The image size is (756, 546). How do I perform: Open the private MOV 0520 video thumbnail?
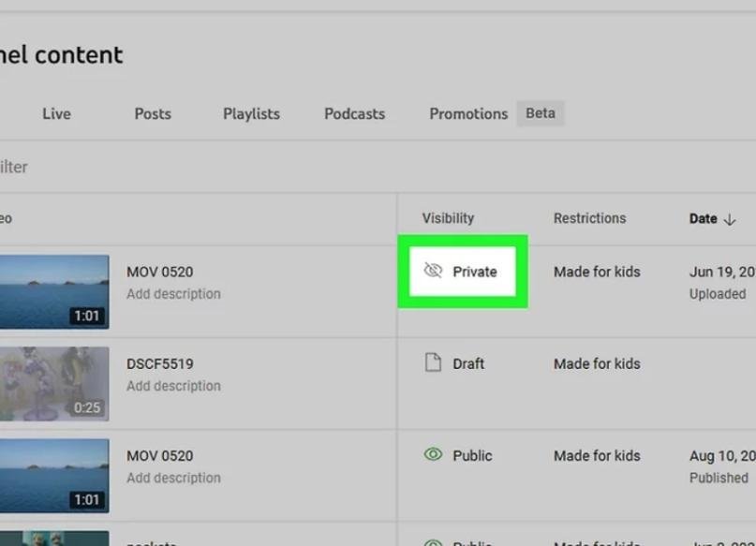[52, 291]
